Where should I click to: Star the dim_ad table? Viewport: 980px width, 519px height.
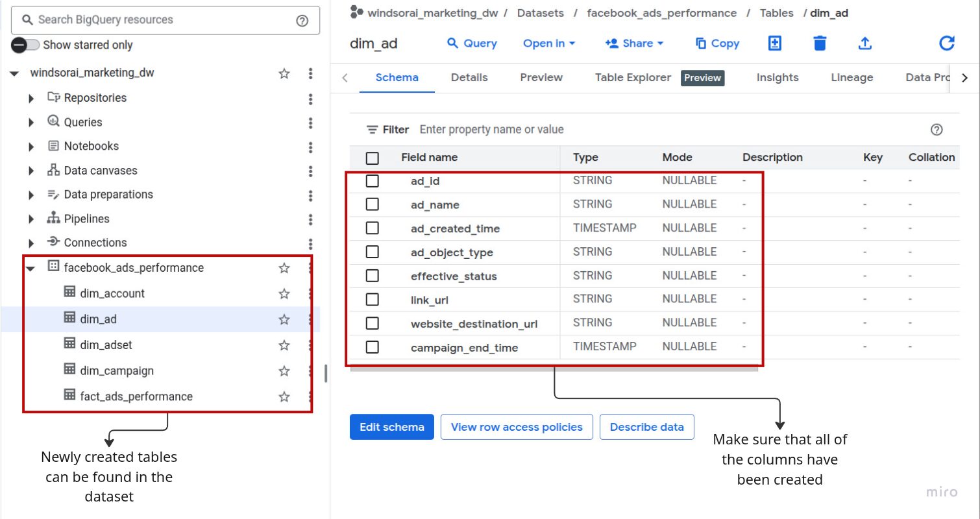284,319
